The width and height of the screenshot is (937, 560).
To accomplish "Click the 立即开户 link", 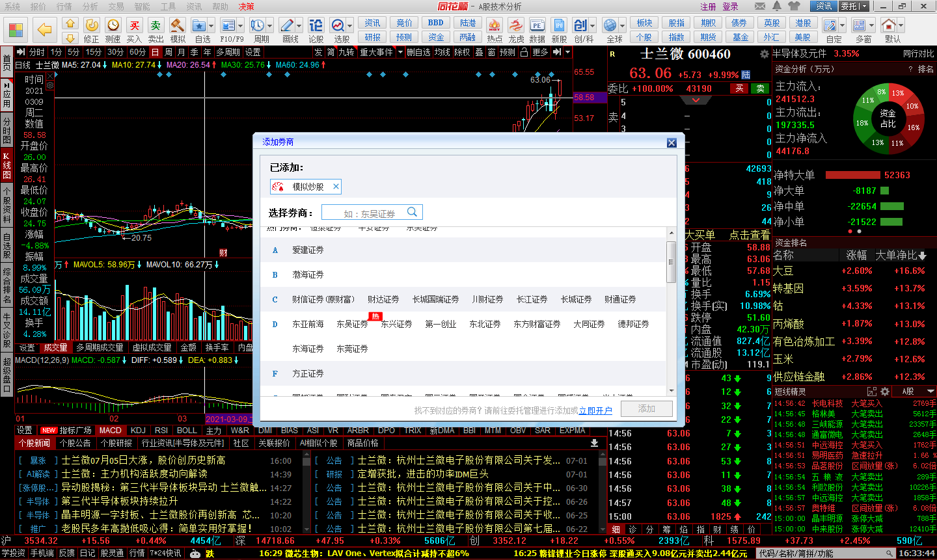I will [x=595, y=411].
